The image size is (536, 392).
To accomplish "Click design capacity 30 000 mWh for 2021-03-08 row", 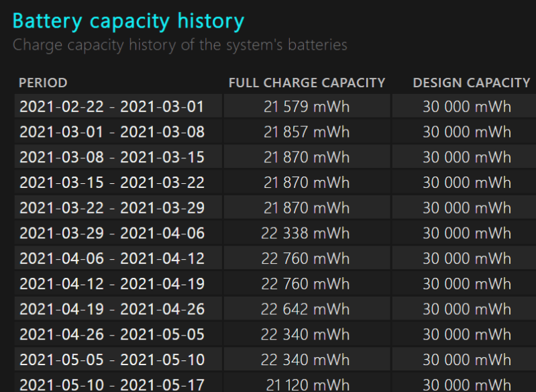I will click(x=467, y=157).
